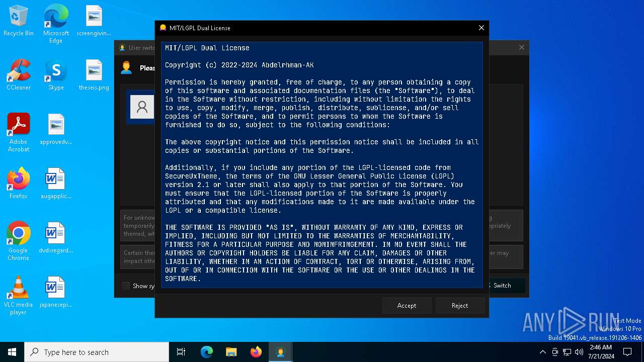This screenshot has height=362, width=644.
Task: Open File Explorer from the taskbar
Action: [x=231, y=352]
